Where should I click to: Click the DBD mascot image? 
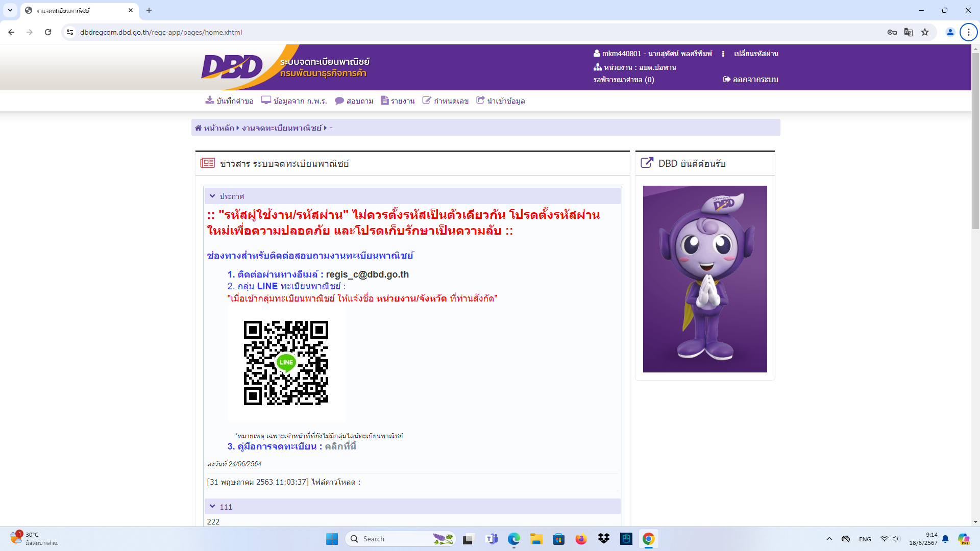[x=705, y=279]
